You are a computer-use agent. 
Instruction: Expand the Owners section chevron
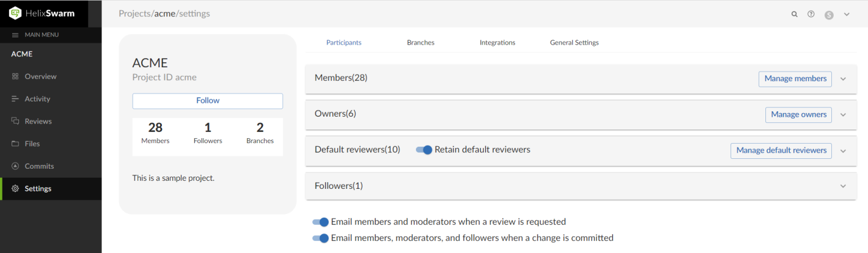point(844,115)
